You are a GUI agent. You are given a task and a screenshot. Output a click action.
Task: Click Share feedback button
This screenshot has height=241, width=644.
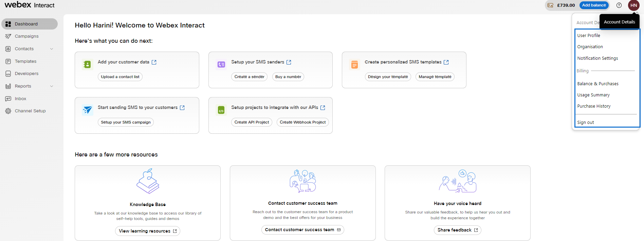[x=458, y=230]
